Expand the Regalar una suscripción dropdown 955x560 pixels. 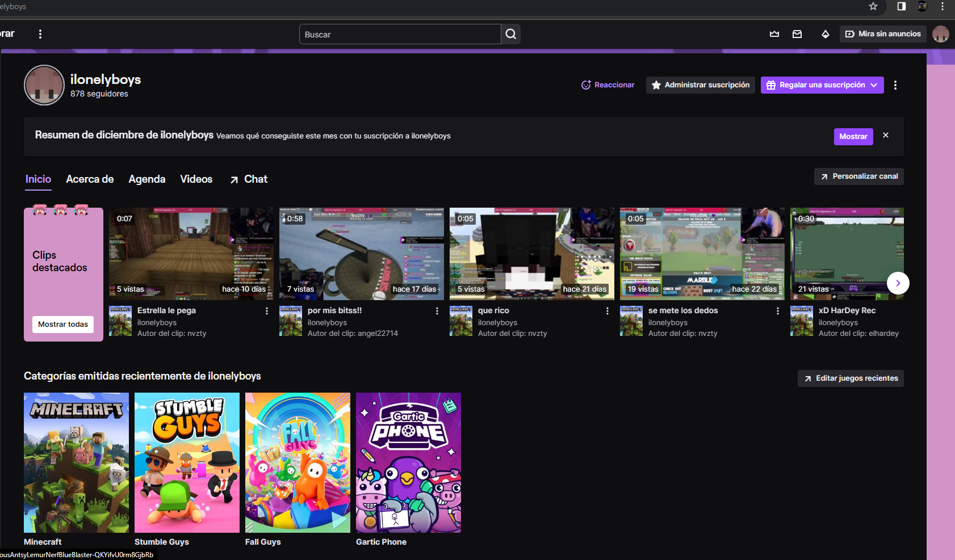point(874,85)
